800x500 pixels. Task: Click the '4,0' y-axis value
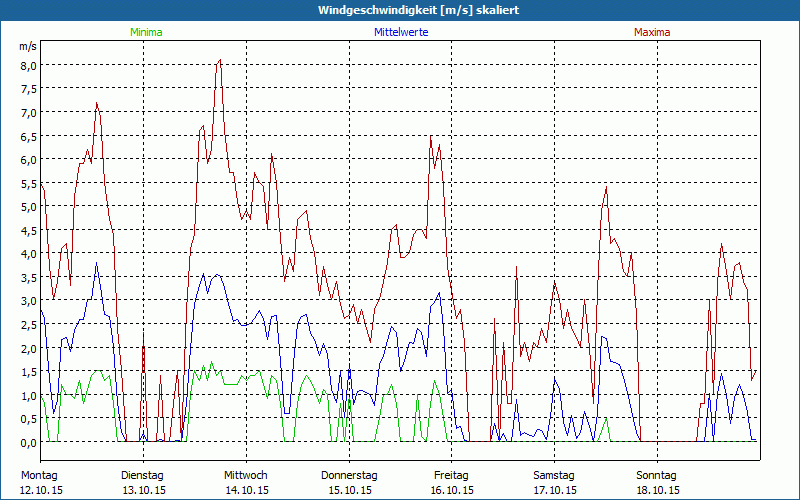pos(29,254)
